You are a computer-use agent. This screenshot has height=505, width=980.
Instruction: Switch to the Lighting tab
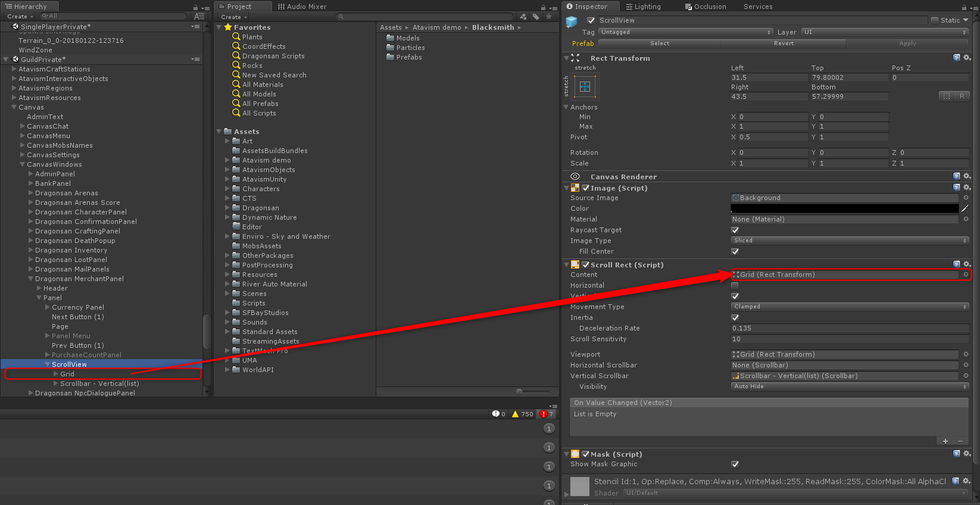(643, 7)
